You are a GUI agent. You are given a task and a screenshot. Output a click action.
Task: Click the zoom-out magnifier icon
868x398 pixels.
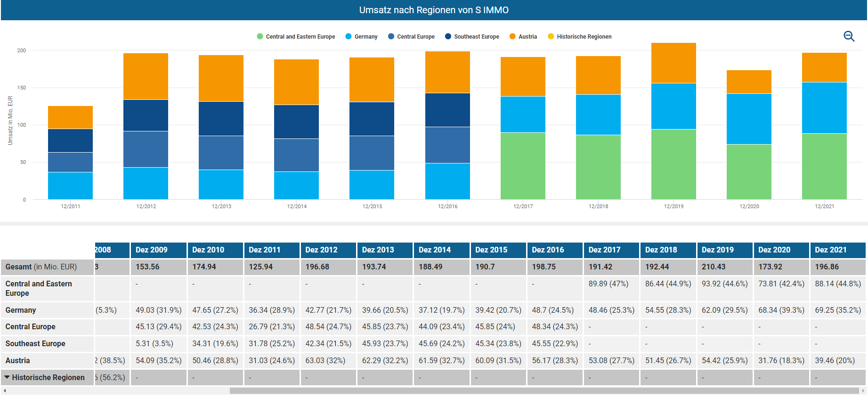coord(849,36)
